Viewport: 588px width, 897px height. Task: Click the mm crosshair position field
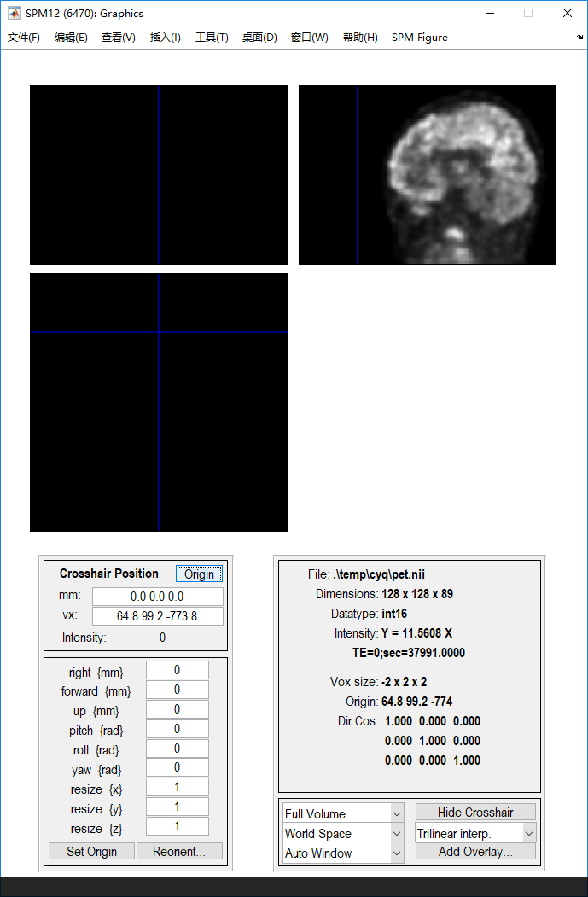157,596
